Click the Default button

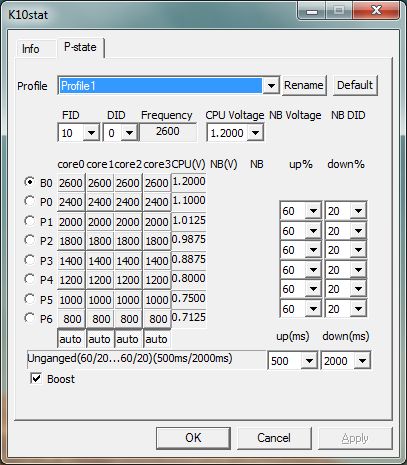[355, 85]
